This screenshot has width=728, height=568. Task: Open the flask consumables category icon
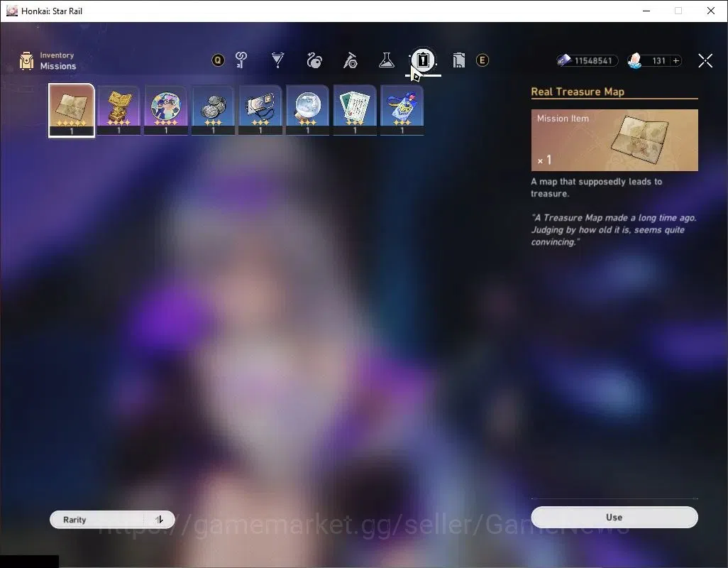tap(386, 60)
